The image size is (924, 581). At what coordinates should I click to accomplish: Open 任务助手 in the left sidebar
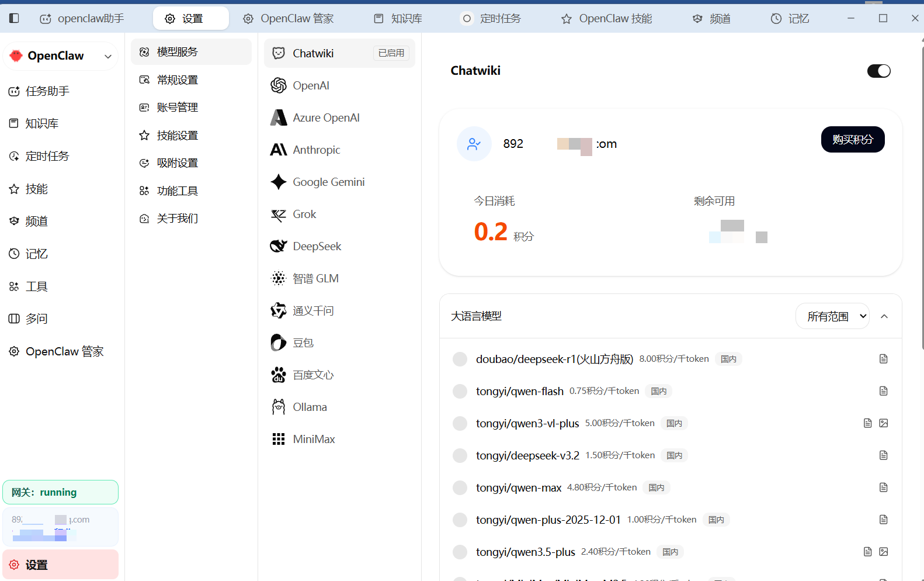pyautogui.click(x=61, y=91)
